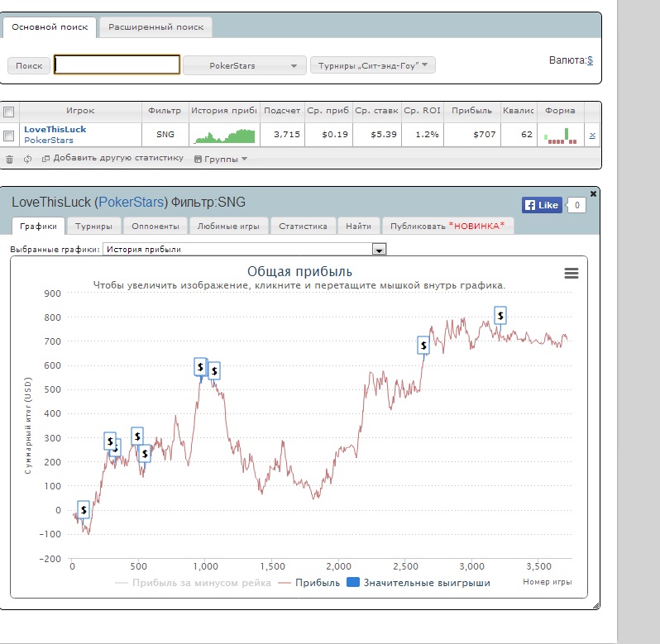
Task: Focus the player search input field
Action: [x=117, y=64]
